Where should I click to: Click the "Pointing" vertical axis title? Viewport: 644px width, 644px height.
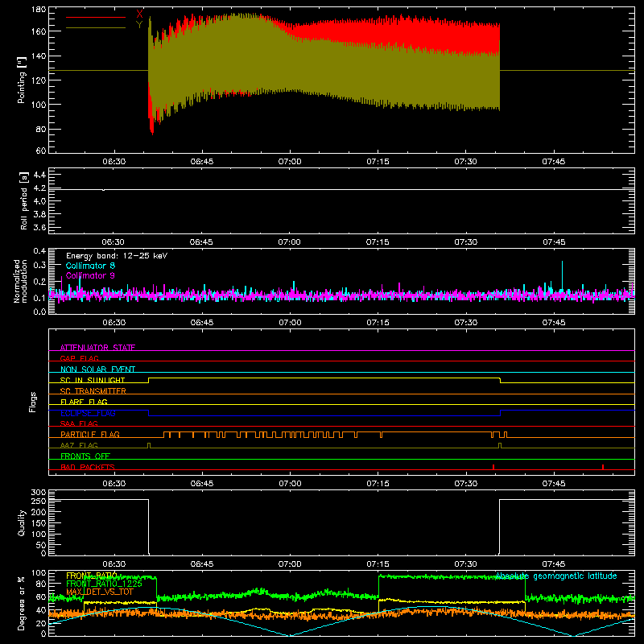(22, 80)
